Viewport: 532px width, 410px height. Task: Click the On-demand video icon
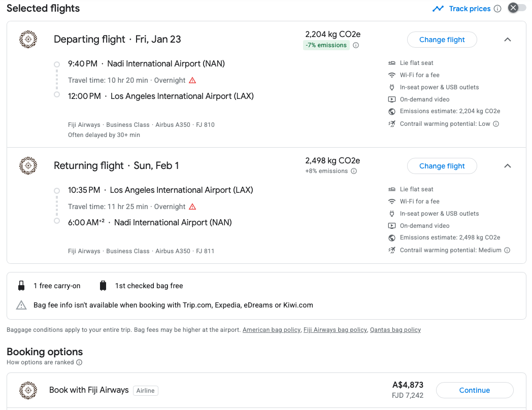click(391, 99)
